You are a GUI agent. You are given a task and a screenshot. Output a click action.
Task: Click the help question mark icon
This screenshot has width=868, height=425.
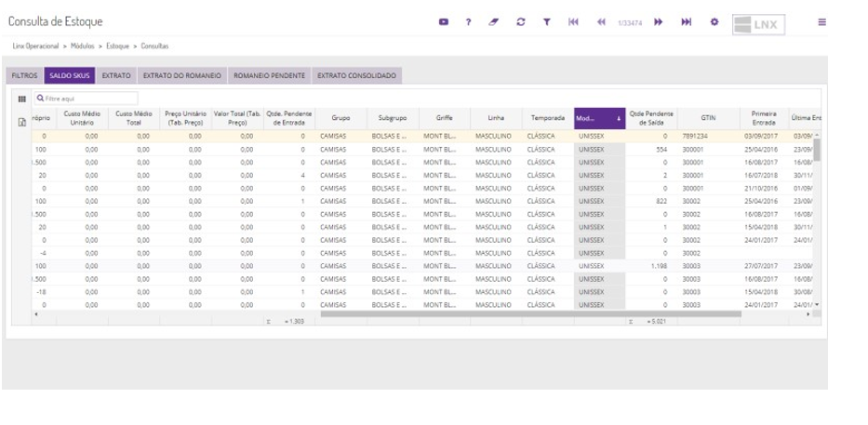click(468, 22)
